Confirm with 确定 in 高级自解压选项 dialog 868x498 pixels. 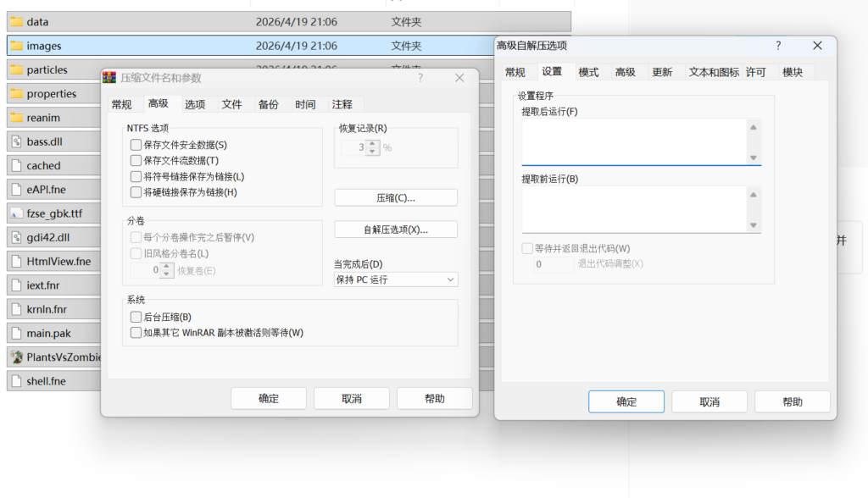[x=626, y=401]
